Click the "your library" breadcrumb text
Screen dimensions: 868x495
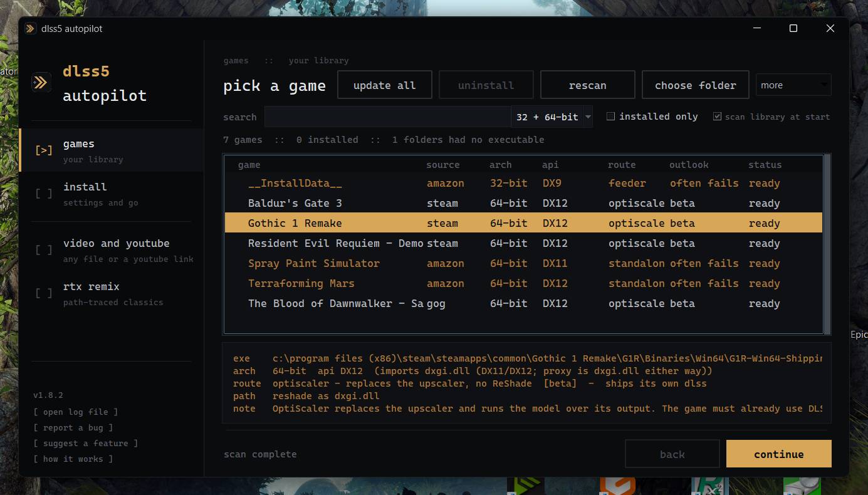pyautogui.click(x=318, y=61)
